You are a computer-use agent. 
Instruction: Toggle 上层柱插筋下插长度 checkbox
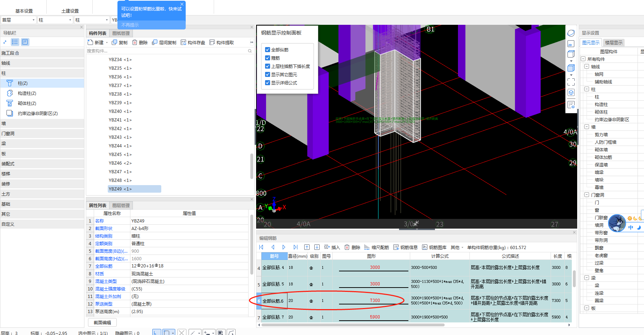[x=268, y=66]
